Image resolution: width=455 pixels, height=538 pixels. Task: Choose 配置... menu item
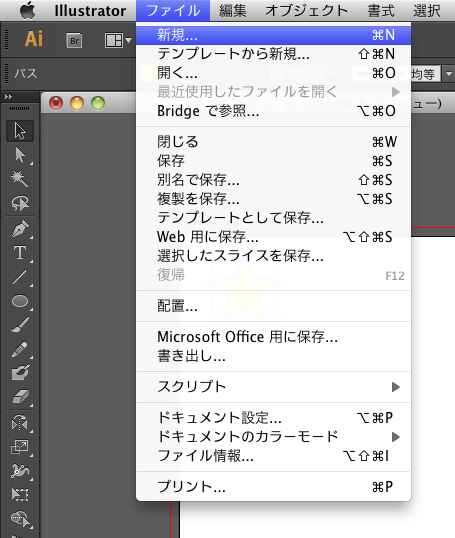tap(274, 306)
